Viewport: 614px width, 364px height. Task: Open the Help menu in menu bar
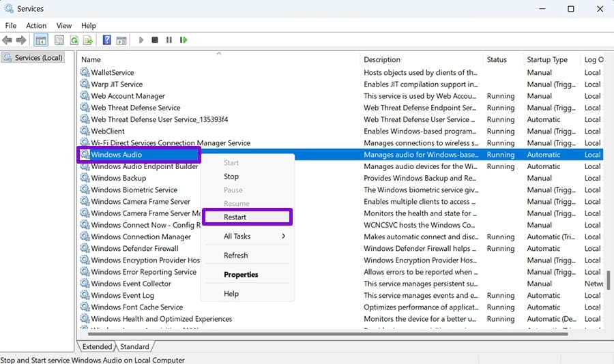89,25
